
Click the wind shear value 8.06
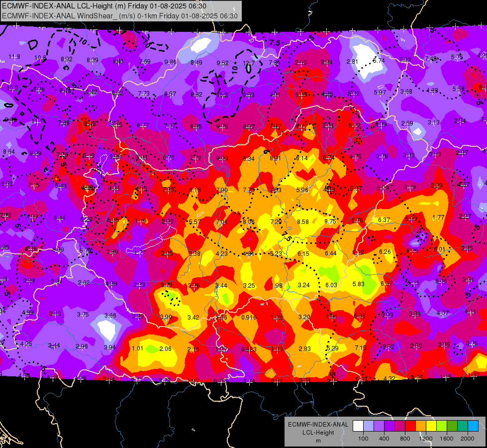(x=249, y=222)
